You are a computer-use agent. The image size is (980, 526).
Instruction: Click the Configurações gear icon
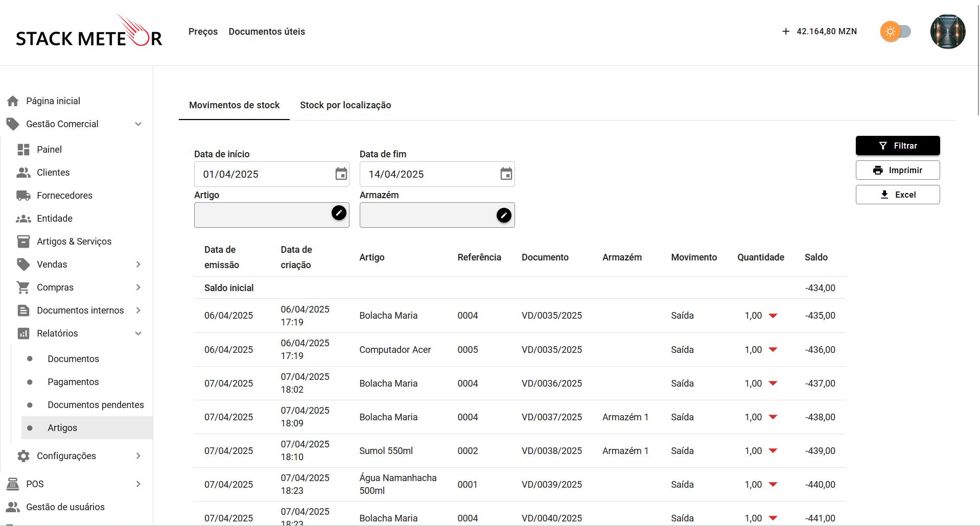[x=24, y=456]
